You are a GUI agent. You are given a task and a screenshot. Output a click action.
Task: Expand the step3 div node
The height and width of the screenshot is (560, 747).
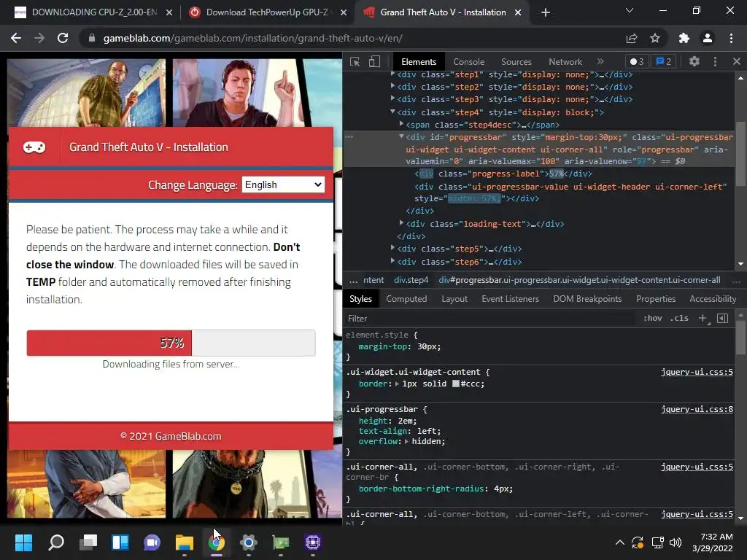pyautogui.click(x=392, y=98)
